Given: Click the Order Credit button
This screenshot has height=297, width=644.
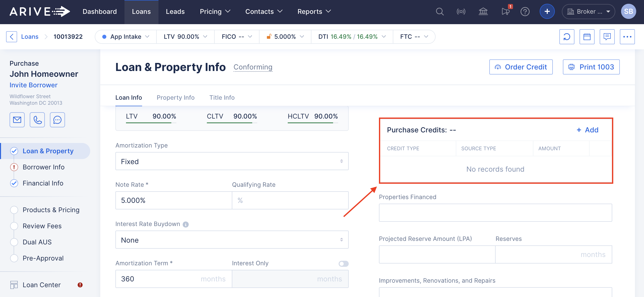Looking at the screenshot, I should [521, 67].
